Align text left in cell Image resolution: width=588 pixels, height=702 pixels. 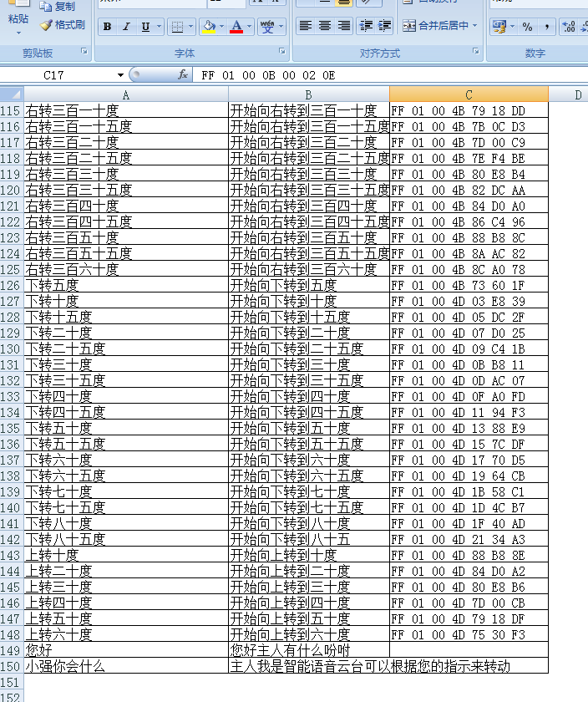coord(306,26)
